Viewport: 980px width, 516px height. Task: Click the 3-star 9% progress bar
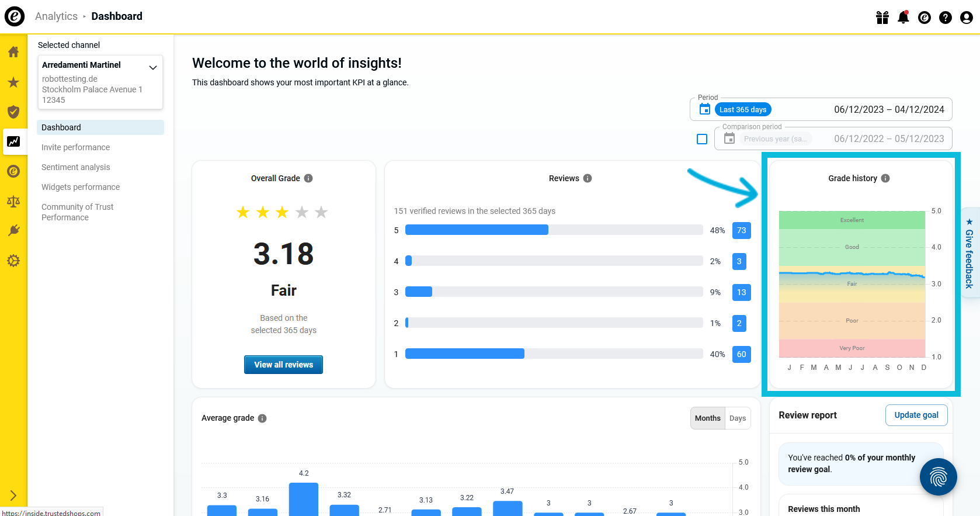click(554, 292)
